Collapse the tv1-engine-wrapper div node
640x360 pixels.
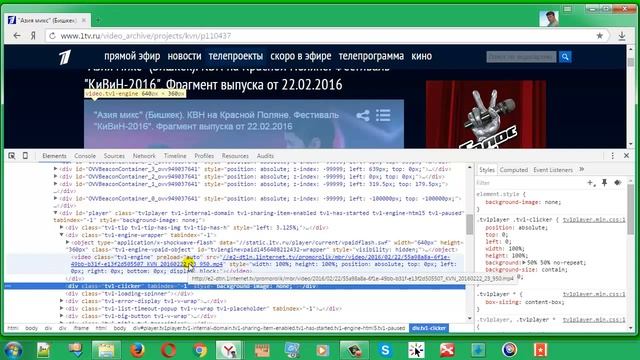pyautogui.click(x=62, y=235)
